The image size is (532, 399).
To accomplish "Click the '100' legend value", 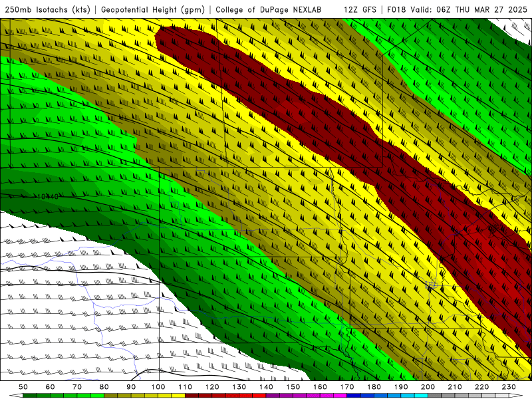I will [158, 387].
